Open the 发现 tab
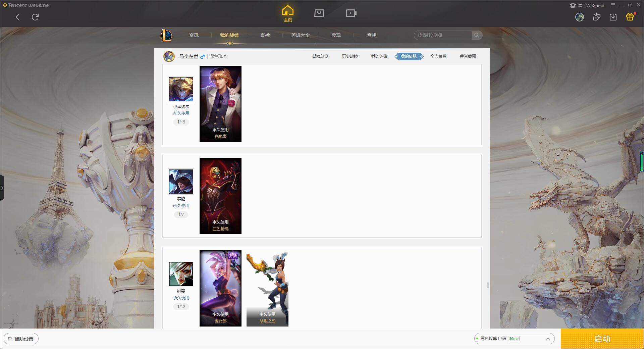This screenshot has height=349, width=644. tap(336, 35)
